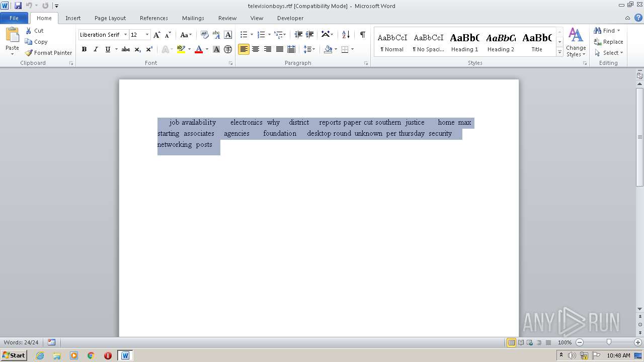Image resolution: width=644 pixels, height=362 pixels.
Task: Open the Internet Explorer taskbar icon
Action: coord(40,355)
